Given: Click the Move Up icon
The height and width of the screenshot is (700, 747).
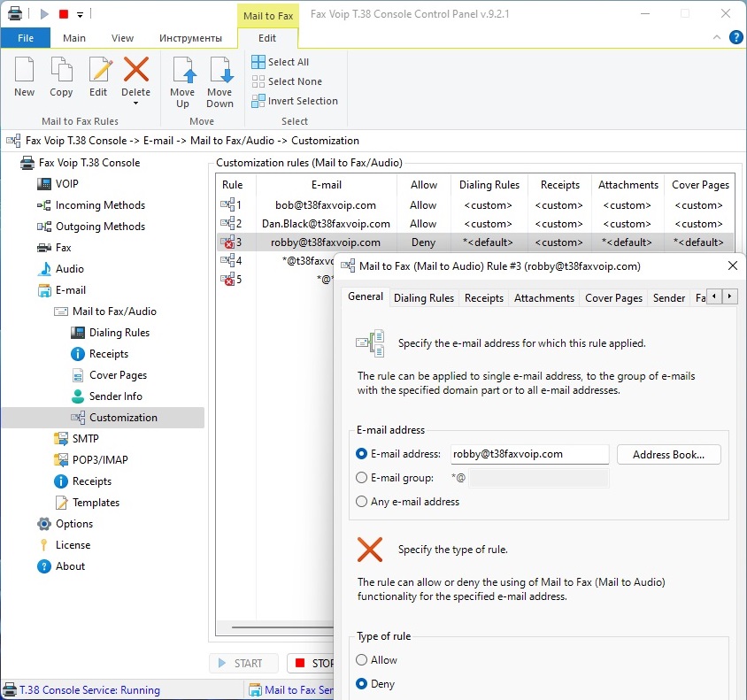Looking at the screenshot, I should tap(183, 70).
